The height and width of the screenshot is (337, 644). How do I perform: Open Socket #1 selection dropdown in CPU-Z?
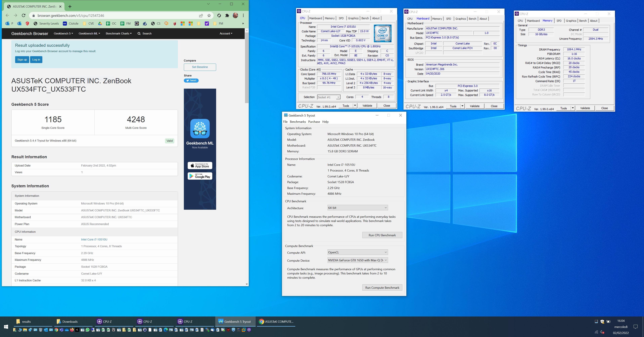pyautogui.click(x=329, y=97)
